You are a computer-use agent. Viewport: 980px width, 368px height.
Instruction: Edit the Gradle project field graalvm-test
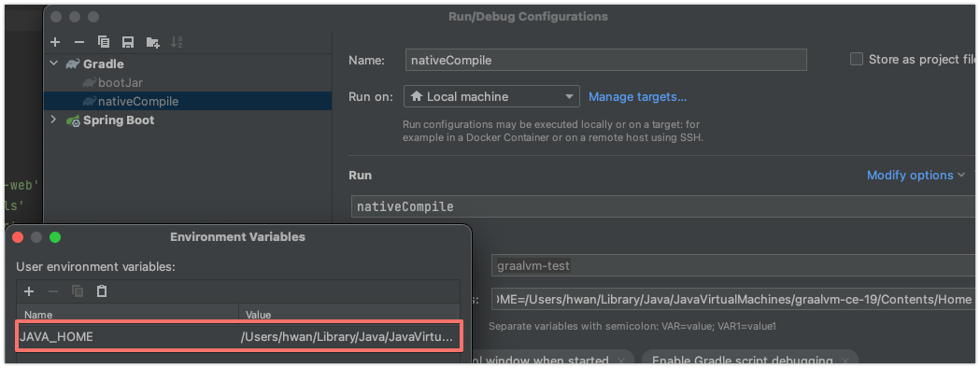point(734,265)
